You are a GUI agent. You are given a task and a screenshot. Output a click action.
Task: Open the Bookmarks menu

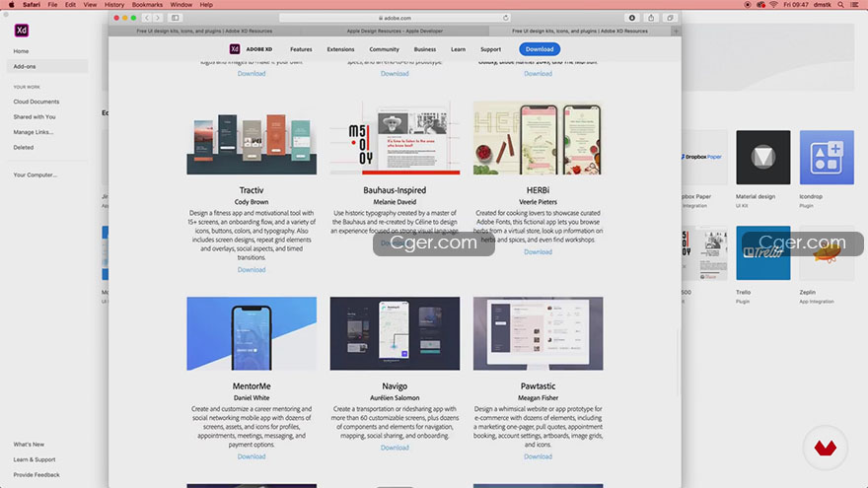click(x=147, y=4)
